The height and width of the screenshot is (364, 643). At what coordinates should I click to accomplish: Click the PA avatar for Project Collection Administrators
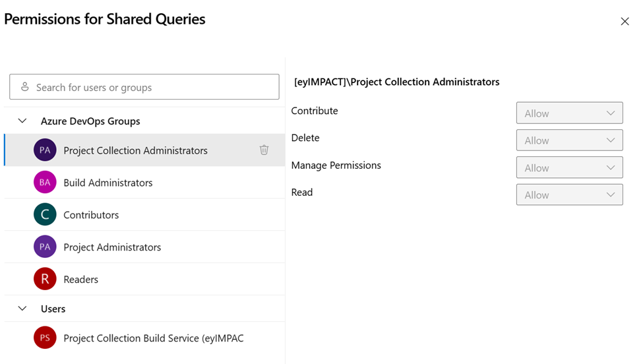coord(45,150)
